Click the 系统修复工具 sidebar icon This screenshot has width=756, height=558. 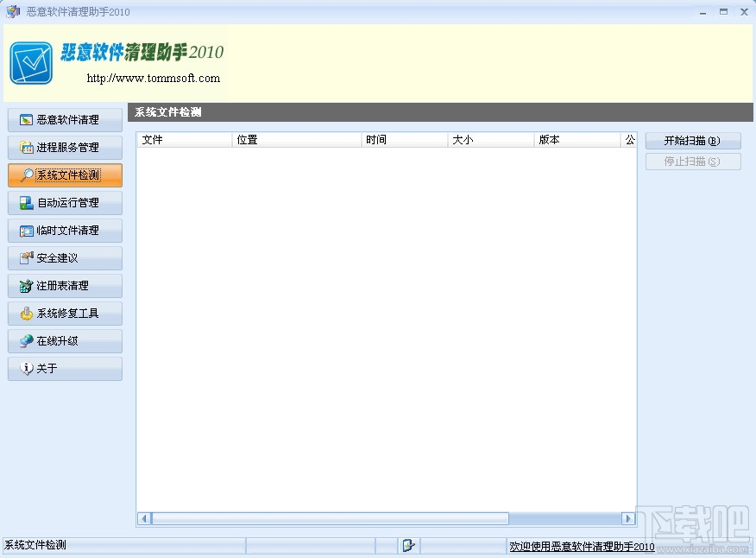(26, 314)
